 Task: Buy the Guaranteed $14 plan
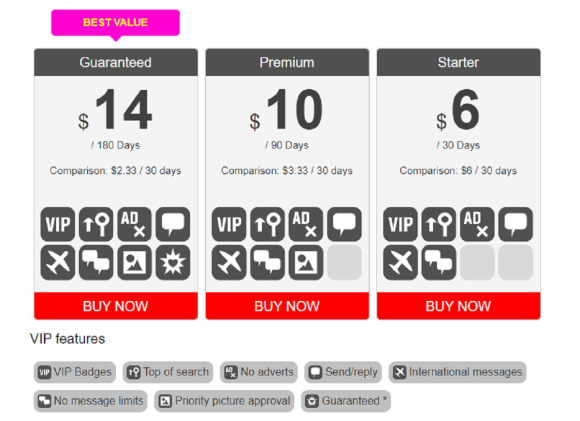pos(116,306)
